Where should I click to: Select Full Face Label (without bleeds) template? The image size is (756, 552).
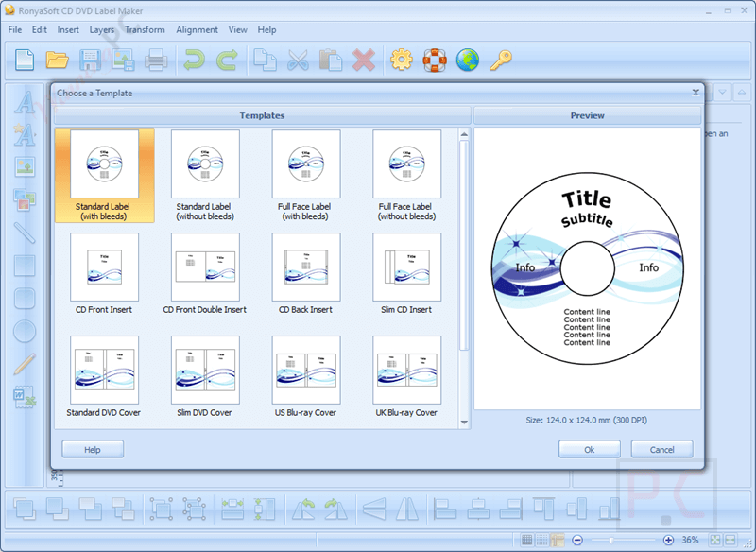click(x=406, y=176)
